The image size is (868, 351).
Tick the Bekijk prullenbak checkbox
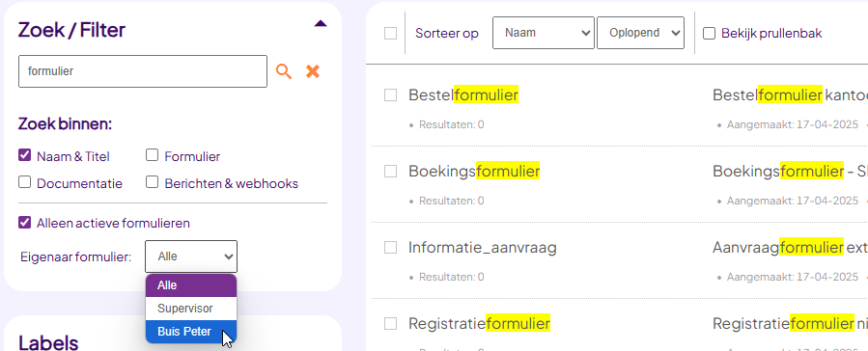tap(709, 34)
